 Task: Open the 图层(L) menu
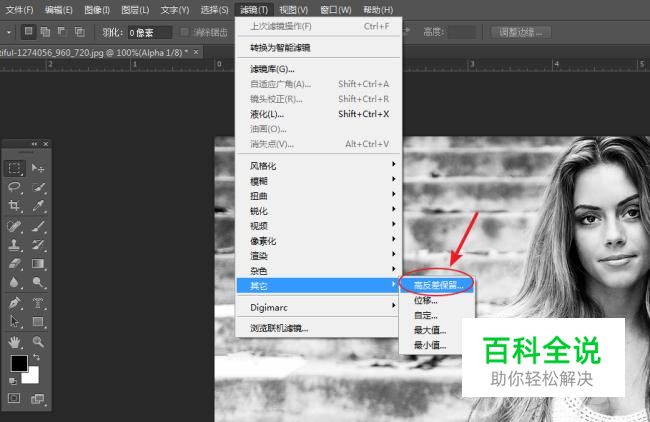coord(135,10)
